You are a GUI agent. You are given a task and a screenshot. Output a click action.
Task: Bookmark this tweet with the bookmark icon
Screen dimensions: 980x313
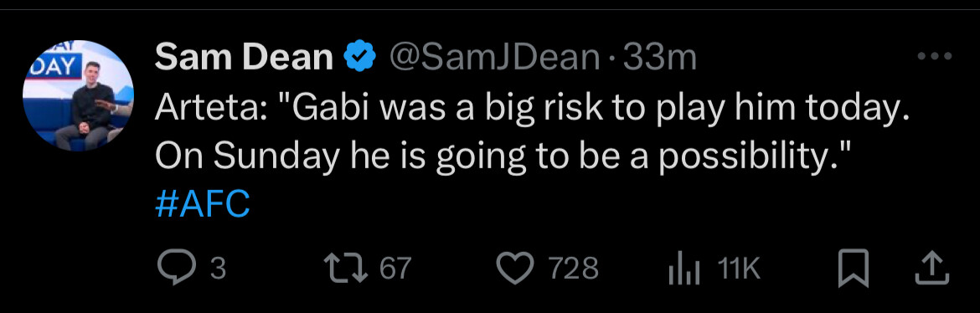854,269
